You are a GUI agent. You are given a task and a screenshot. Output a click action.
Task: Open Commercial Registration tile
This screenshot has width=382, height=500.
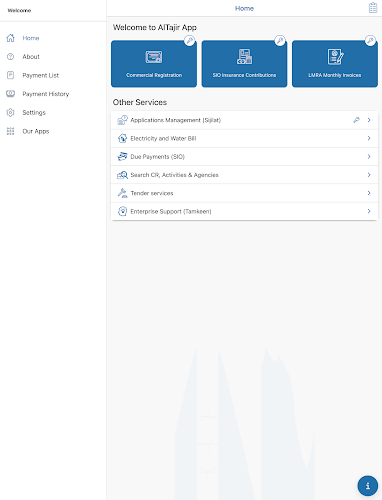pyautogui.click(x=154, y=64)
